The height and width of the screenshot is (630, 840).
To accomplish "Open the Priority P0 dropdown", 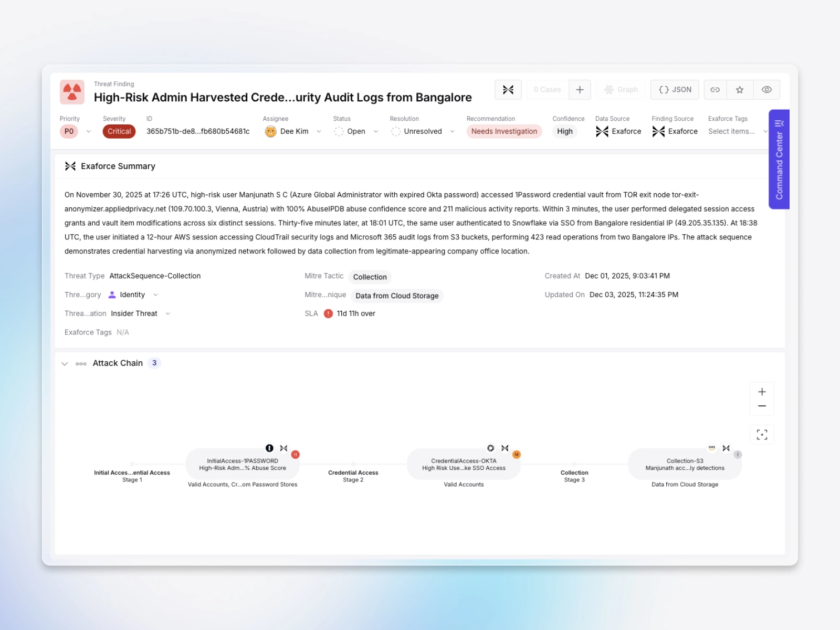I will point(75,131).
